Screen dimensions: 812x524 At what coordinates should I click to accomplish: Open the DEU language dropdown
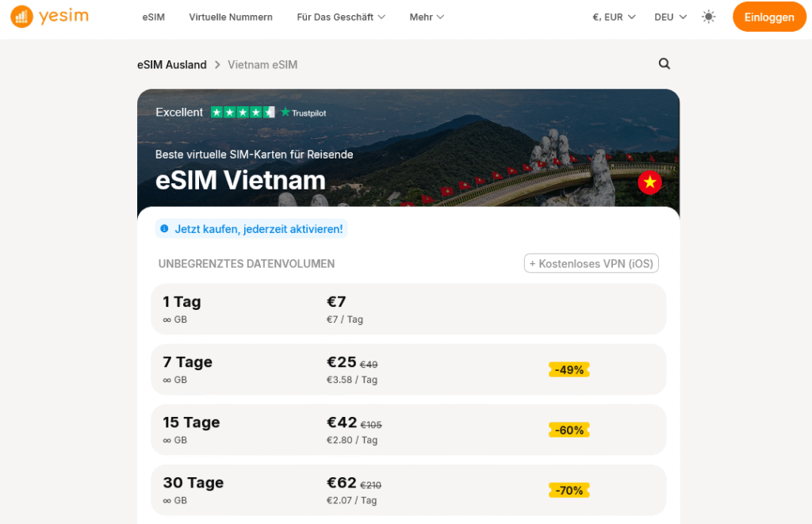tap(670, 16)
